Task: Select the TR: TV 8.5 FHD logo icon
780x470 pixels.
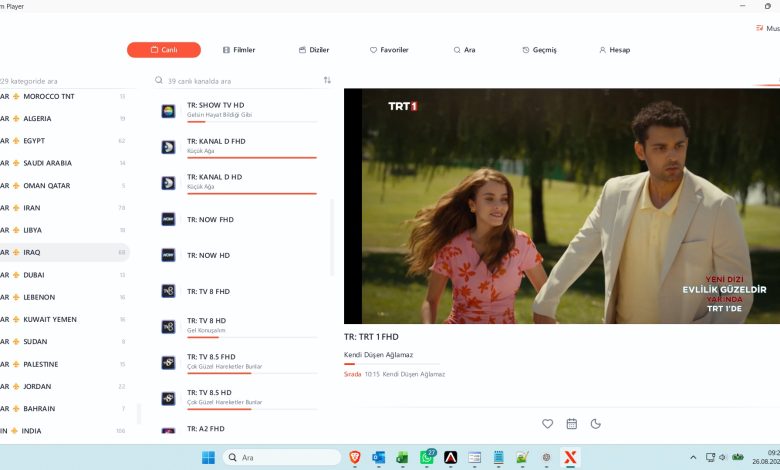Action: (x=168, y=363)
